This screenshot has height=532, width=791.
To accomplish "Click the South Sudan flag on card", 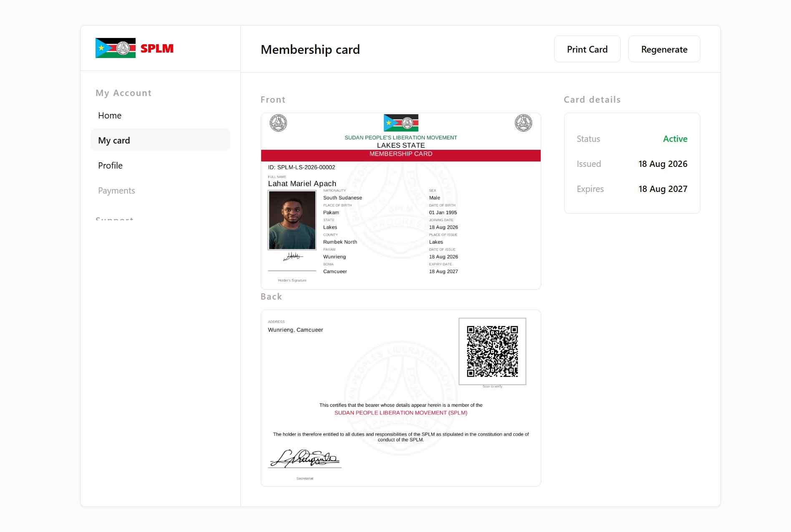I will tap(401, 123).
